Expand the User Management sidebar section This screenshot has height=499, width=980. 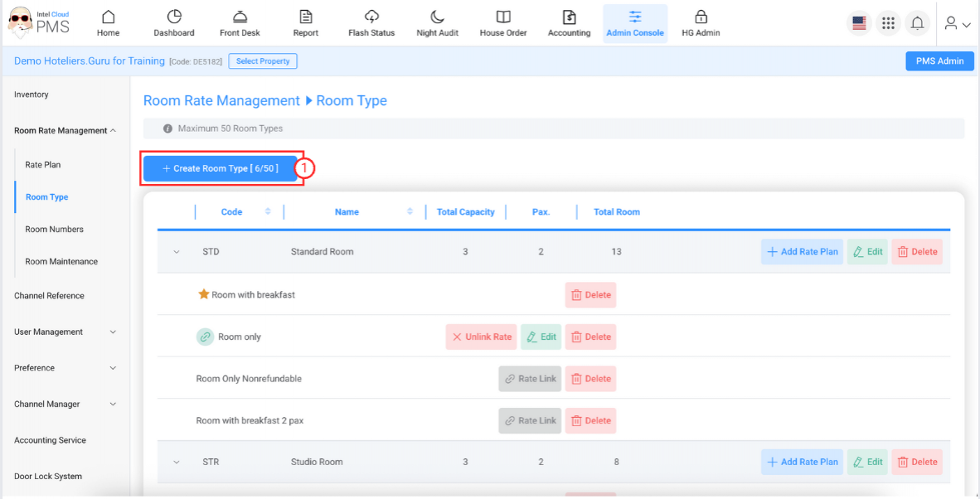click(x=113, y=332)
